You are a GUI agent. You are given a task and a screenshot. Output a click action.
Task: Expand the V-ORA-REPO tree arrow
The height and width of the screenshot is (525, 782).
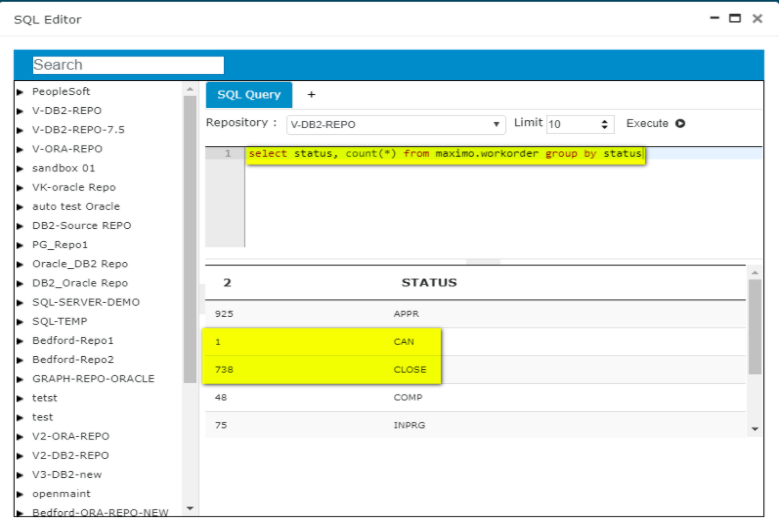(x=20, y=149)
